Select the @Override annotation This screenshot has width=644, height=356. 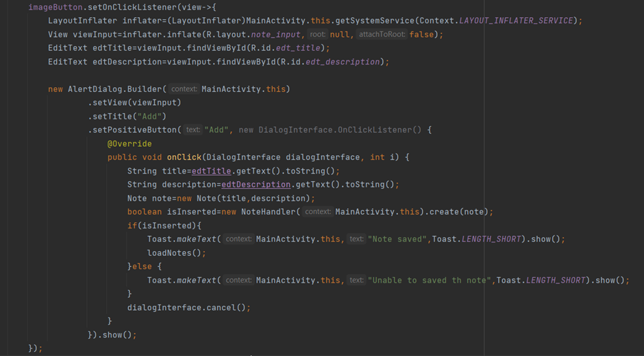click(x=129, y=143)
